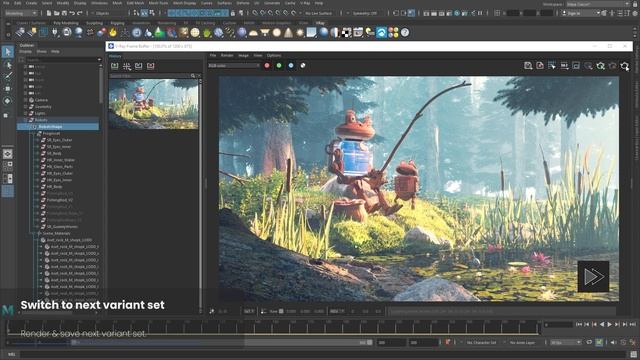
Task: Select the Geometry node in Outliner
Action: (x=43, y=107)
